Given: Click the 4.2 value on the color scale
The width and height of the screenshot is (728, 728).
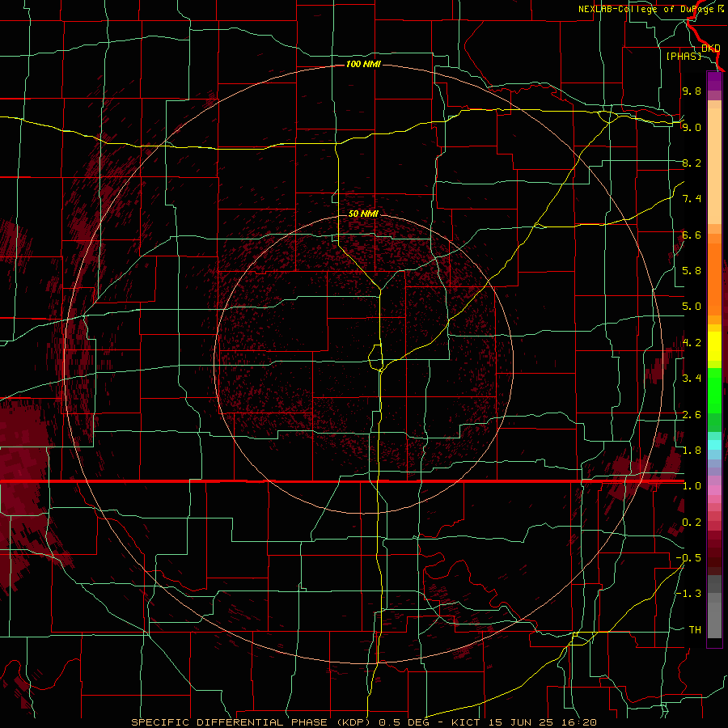Looking at the screenshot, I should [x=692, y=343].
